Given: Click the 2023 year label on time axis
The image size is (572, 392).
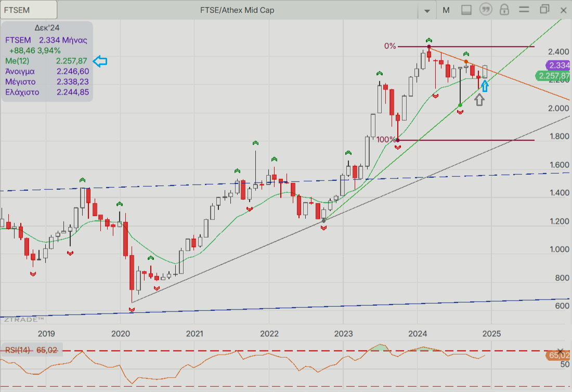Looking at the screenshot, I should click(344, 334).
